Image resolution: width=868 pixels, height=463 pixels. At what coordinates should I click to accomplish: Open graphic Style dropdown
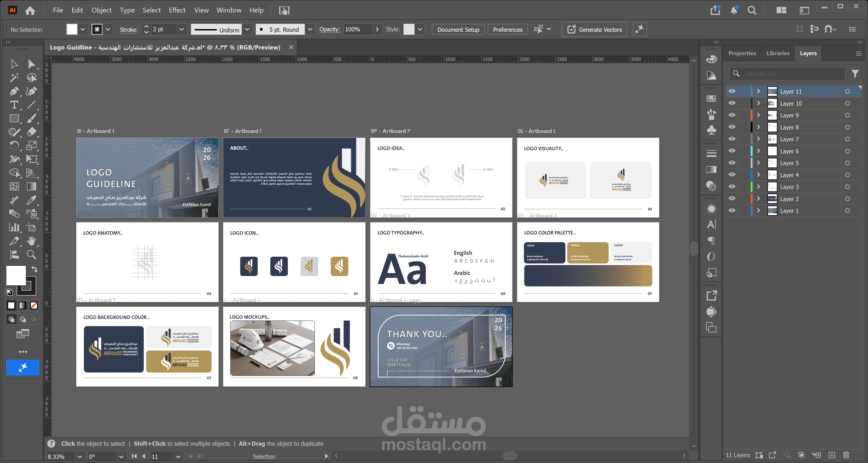[419, 29]
